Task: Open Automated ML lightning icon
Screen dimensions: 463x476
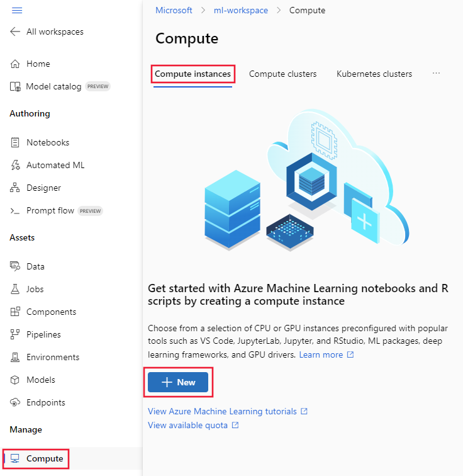Action: click(15, 165)
